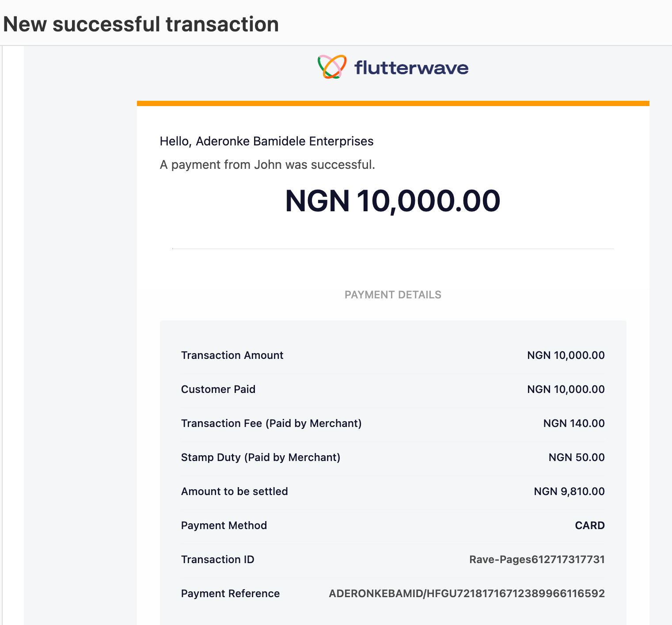
Task: Select the Transaction Amount value NGN 10,000.00
Action: click(x=566, y=355)
